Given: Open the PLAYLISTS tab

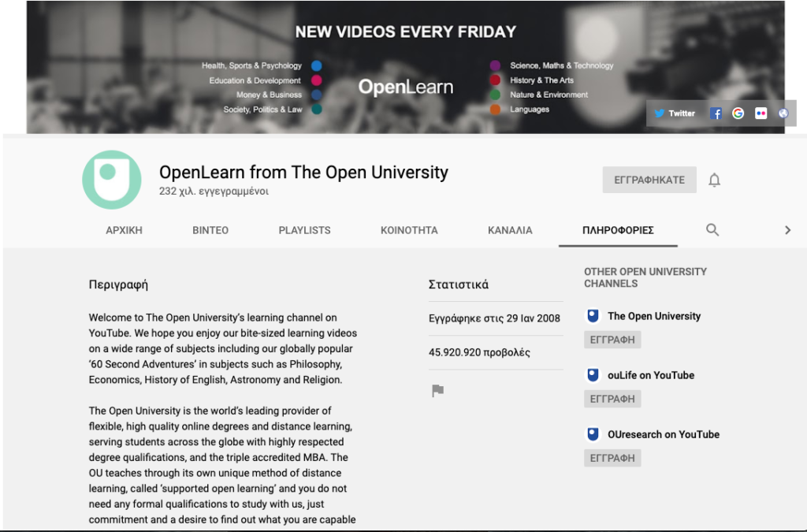Looking at the screenshot, I should [305, 230].
